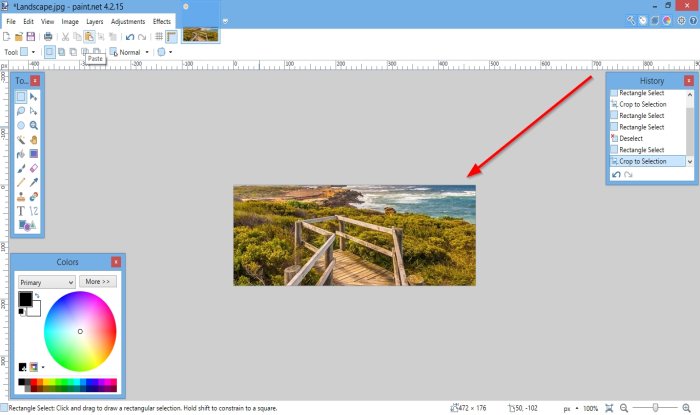The height and width of the screenshot is (415, 700).
Task: Copy selection using toolbar icon
Action: pyautogui.click(x=77, y=37)
